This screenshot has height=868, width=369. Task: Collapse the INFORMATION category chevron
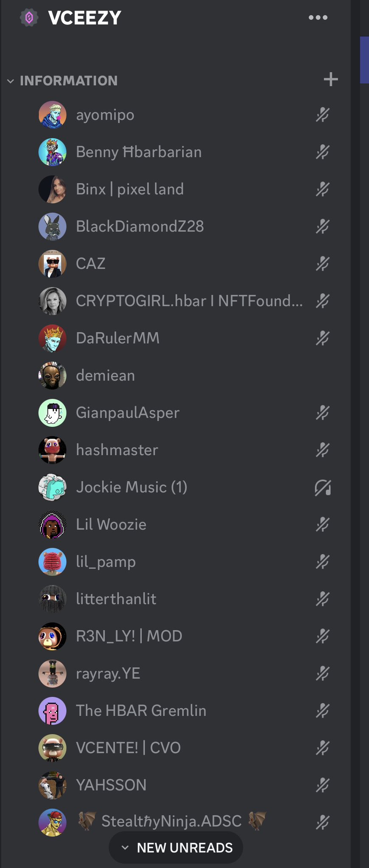pyautogui.click(x=11, y=81)
